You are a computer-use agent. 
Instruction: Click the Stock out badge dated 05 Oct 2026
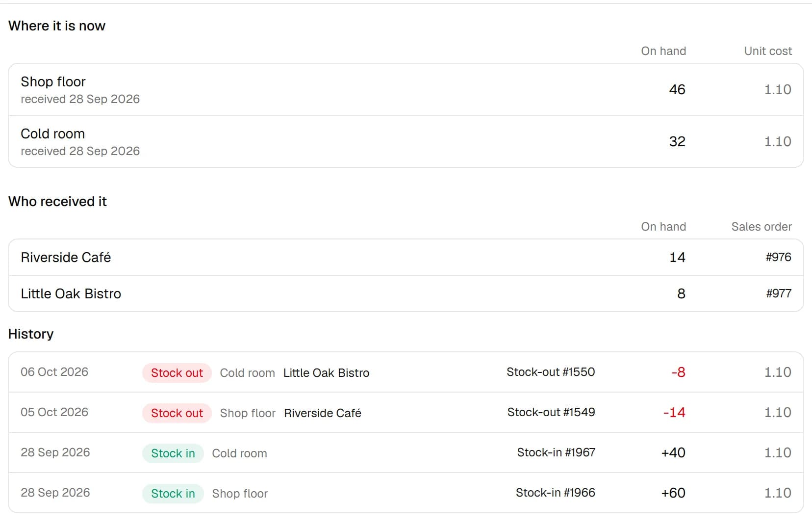(177, 413)
